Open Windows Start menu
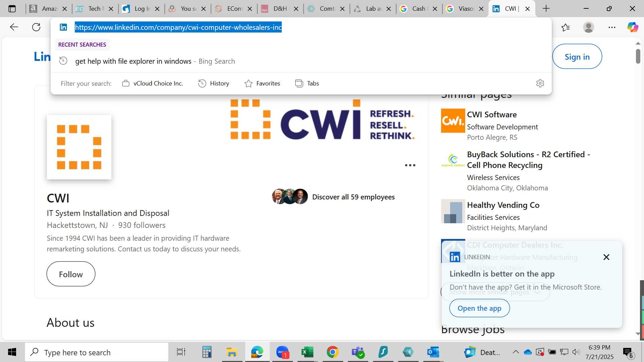The width and height of the screenshot is (644, 362). coord(12,352)
